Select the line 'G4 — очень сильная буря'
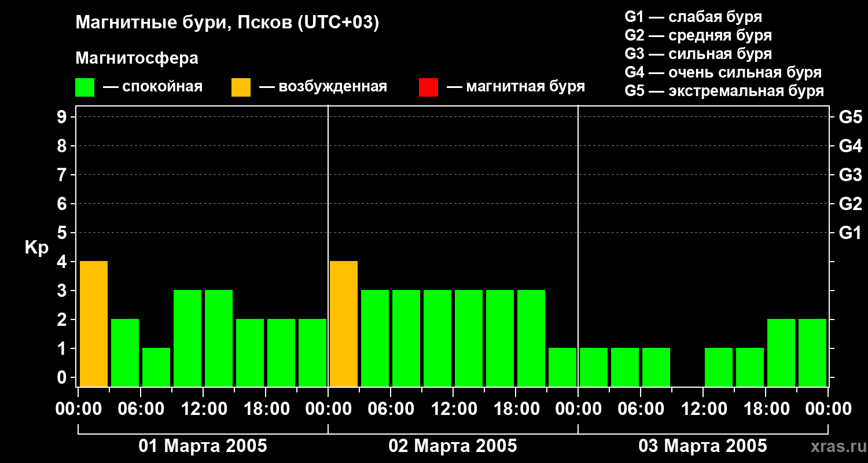Image resolution: width=868 pixels, height=463 pixels. pyautogui.click(x=723, y=72)
